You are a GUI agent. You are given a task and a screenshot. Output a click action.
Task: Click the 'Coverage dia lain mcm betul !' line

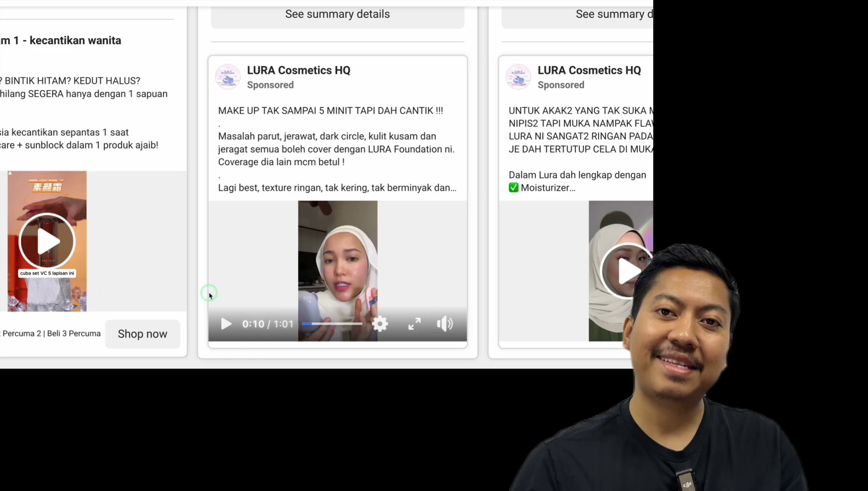point(281,162)
